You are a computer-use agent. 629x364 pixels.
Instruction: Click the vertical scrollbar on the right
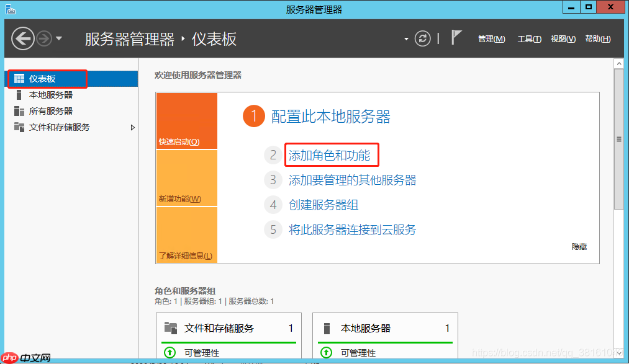[x=618, y=124]
